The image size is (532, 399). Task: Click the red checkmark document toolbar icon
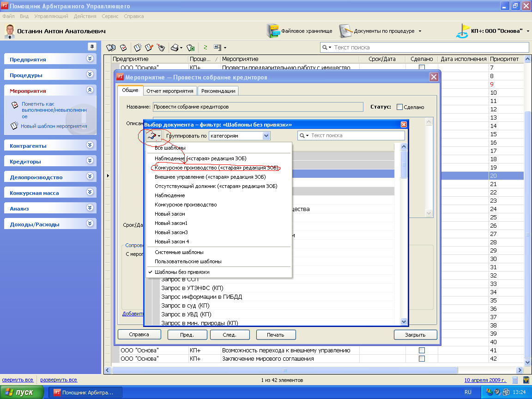point(123,48)
